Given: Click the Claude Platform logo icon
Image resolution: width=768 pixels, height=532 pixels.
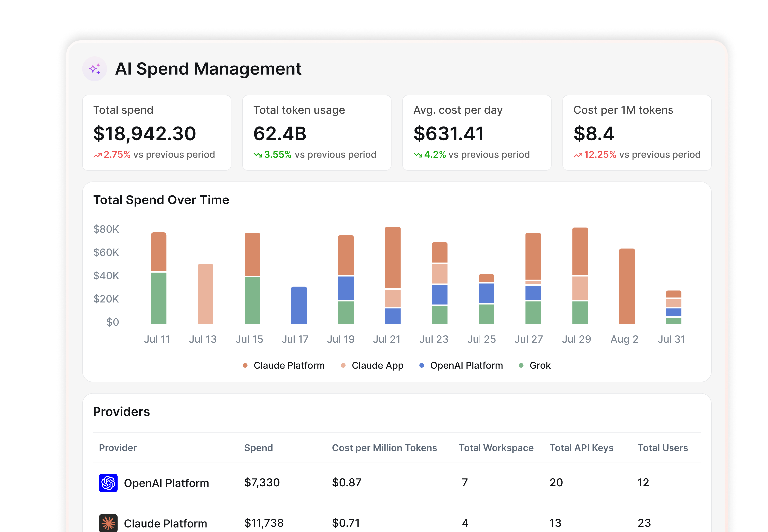Looking at the screenshot, I should pyautogui.click(x=108, y=523).
